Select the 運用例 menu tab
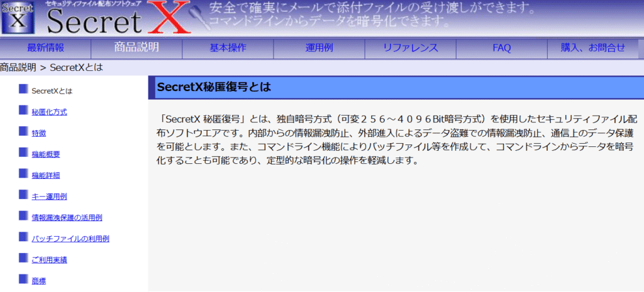The height and width of the screenshot is (292, 644). (x=319, y=48)
